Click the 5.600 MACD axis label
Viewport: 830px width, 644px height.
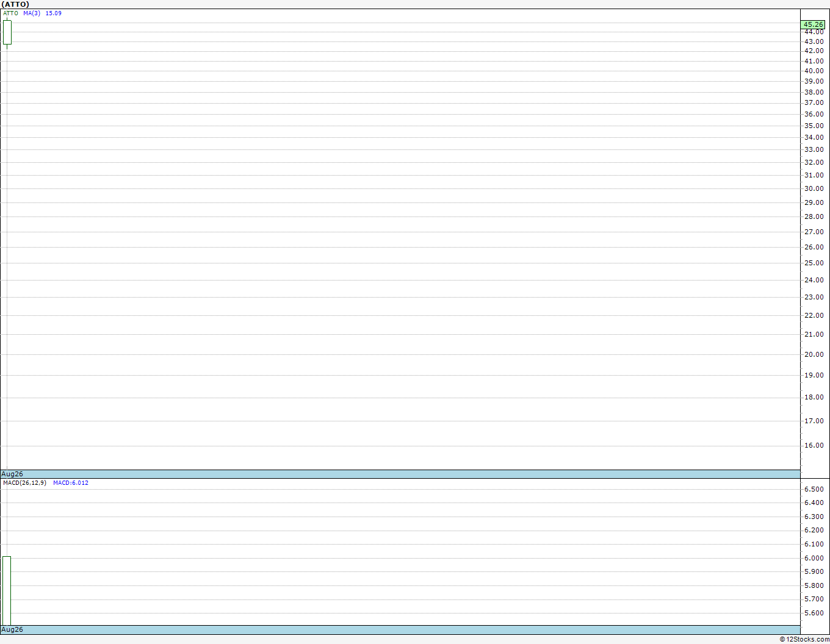tap(814, 613)
